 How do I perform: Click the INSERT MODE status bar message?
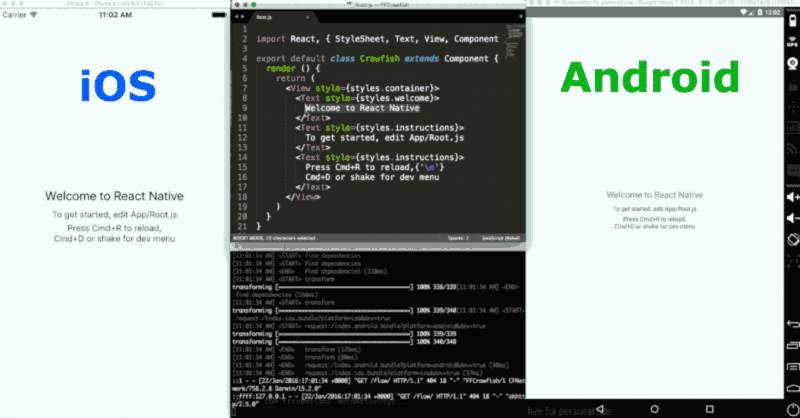tap(274, 238)
